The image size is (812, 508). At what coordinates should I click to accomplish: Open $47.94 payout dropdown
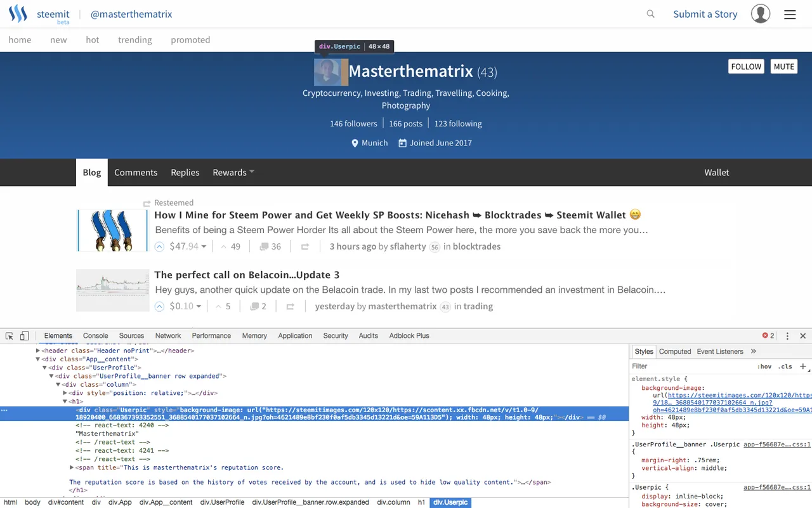204,246
